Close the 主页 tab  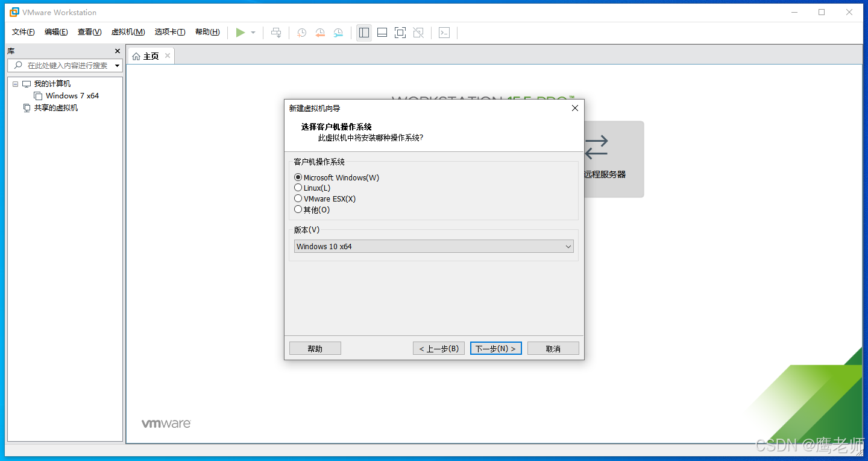pyautogui.click(x=168, y=56)
